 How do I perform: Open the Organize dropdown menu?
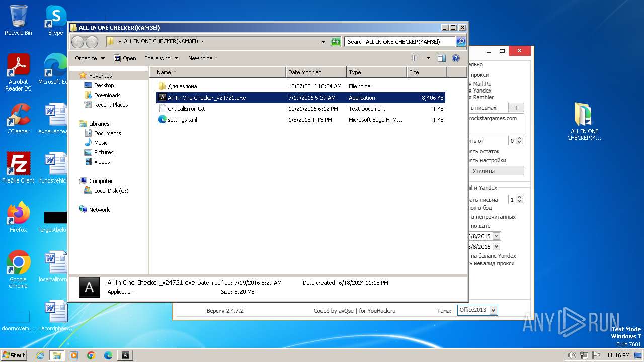point(90,58)
